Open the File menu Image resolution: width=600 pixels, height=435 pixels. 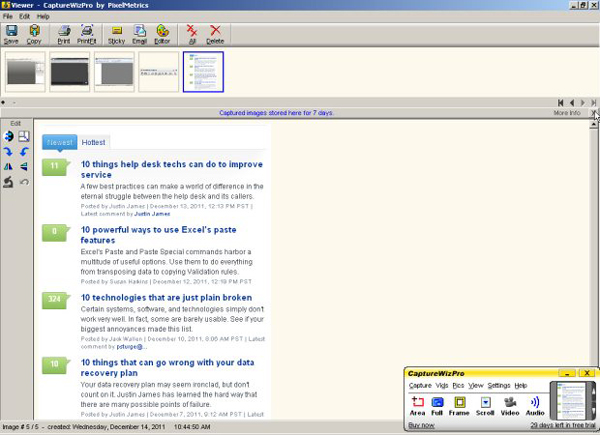coord(8,17)
